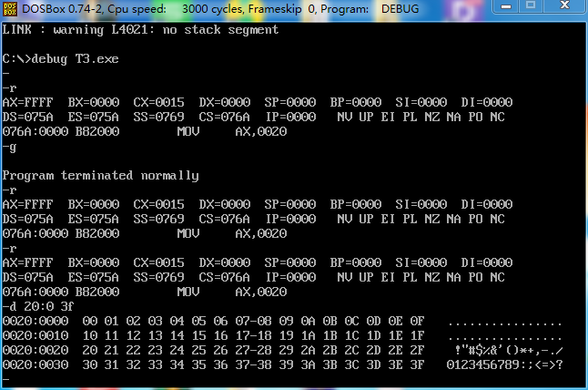Click 'Cpu speed: 3000 cycles' in title bar
This screenshot has width=588, height=390.
coord(175,8)
